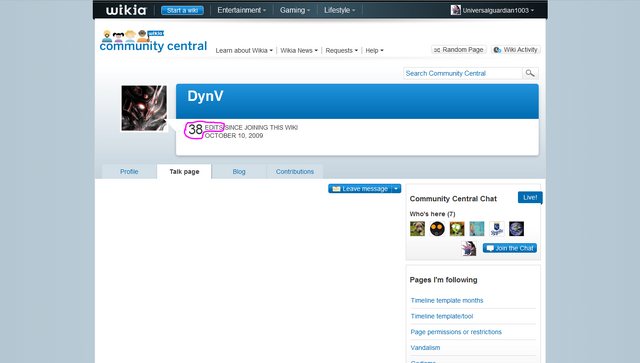Viewport: 640px width, 363px height.
Task: Click the Community Central logo
Action: [153, 41]
